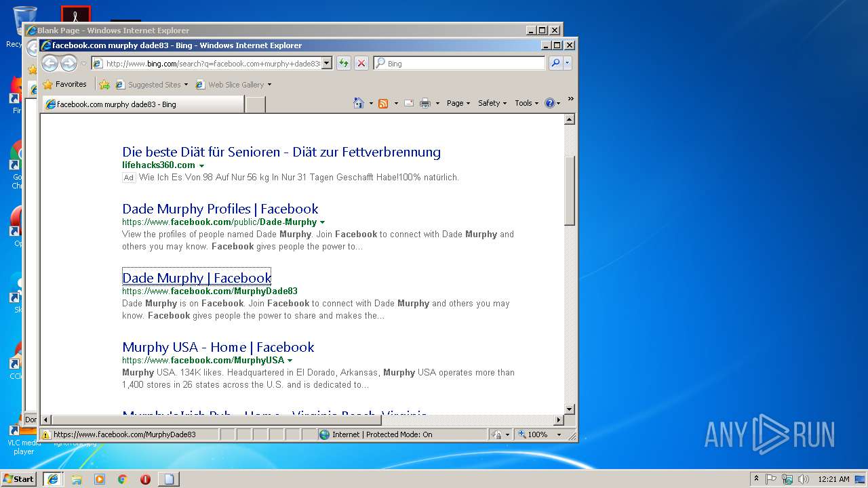Open red Opera icon on taskbar
The image size is (868, 488).
pos(145,479)
